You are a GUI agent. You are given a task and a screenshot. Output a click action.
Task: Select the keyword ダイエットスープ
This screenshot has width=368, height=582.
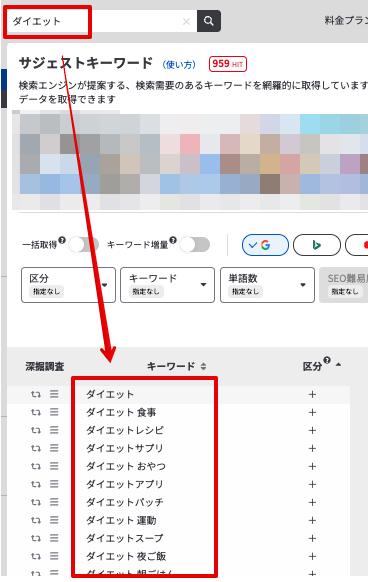pyautogui.click(x=125, y=538)
